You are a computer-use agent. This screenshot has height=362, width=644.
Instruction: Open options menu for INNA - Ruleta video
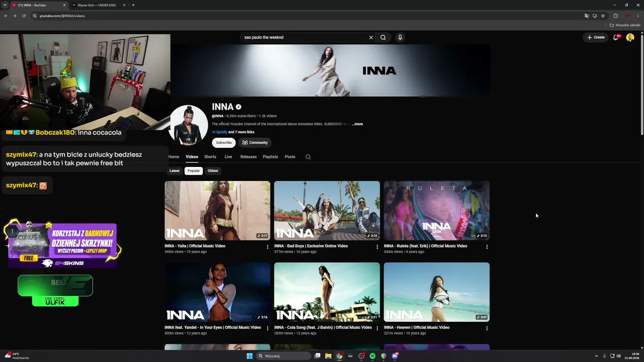click(x=487, y=247)
